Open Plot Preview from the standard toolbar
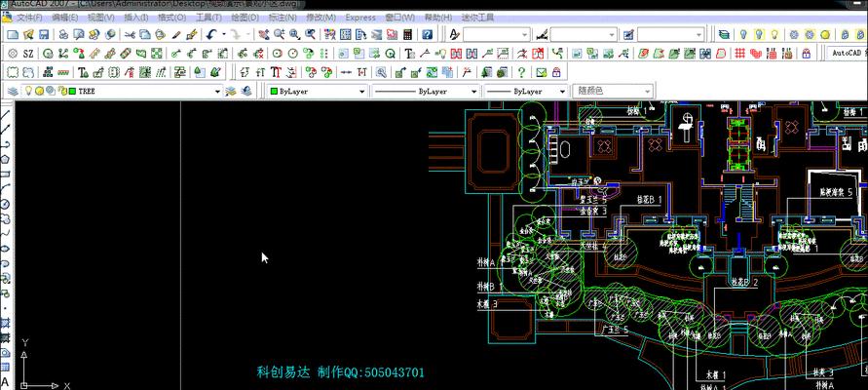Viewport: 868px width, 390px height. point(79,35)
